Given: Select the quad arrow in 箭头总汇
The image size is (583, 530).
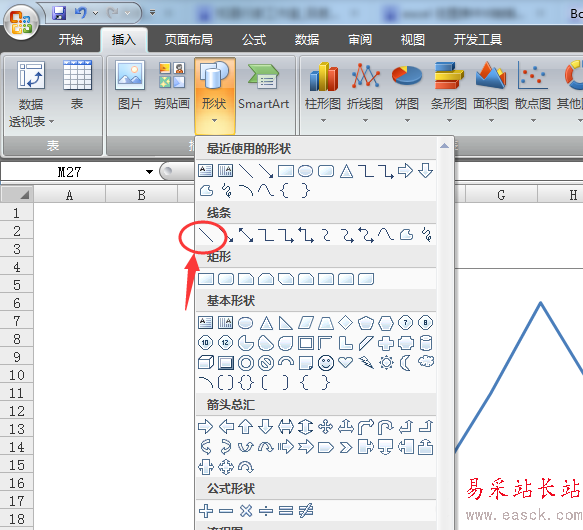Looking at the screenshot, I should 326,427.
